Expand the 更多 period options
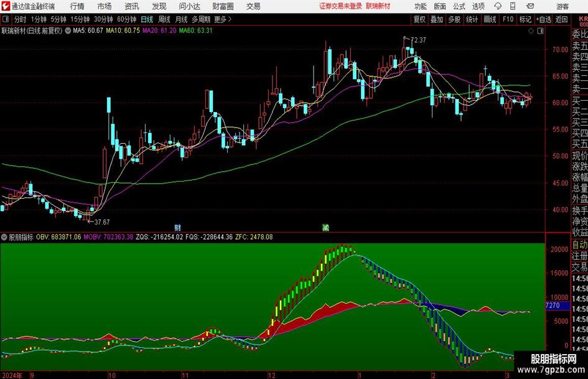 coord(223,19)
